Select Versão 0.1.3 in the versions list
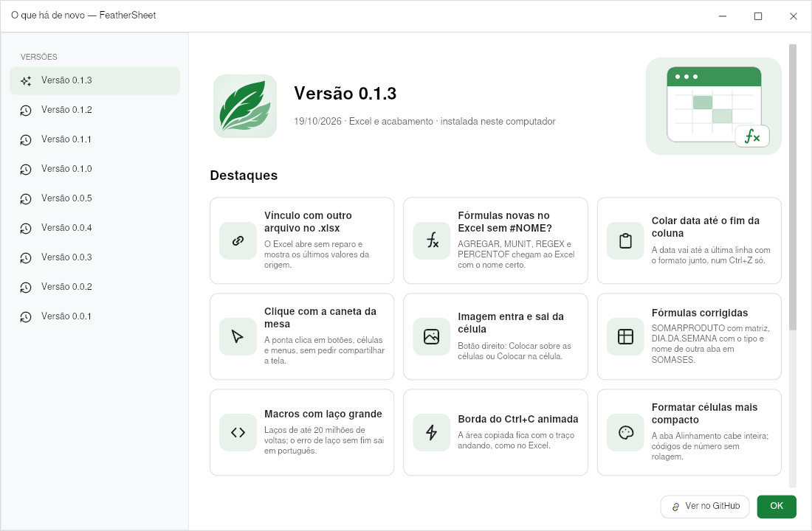812x531 pixels. tap(94, 80)
